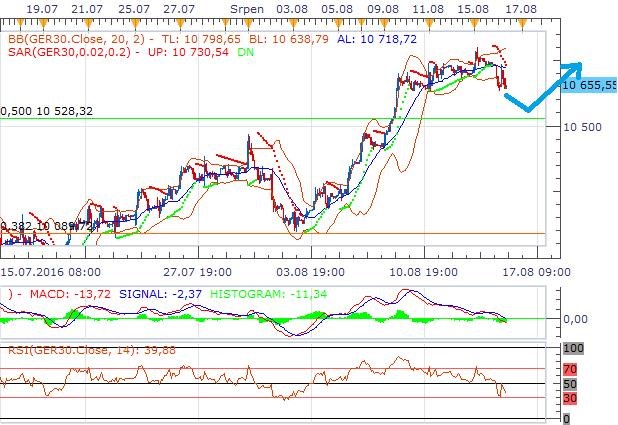
Task: Click the 05.08 date label
Action: pyautogui.click(x=337, y=9)
